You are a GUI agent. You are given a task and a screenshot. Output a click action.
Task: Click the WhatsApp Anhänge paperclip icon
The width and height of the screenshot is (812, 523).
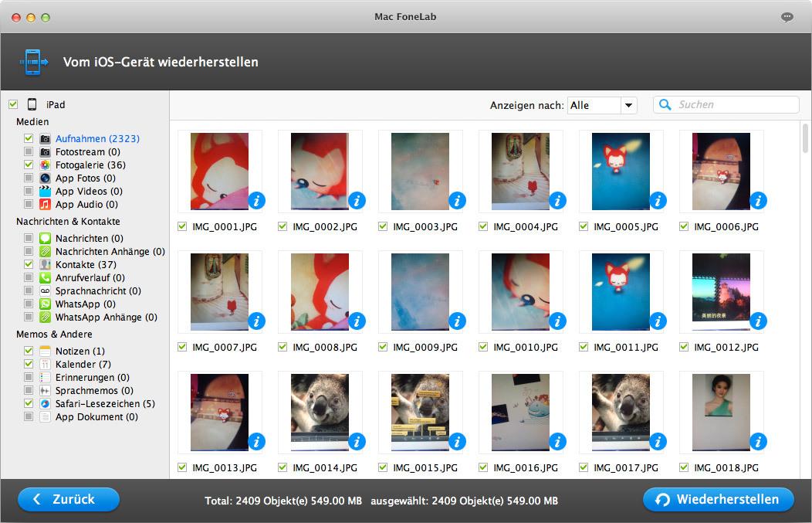pos(45,318)
